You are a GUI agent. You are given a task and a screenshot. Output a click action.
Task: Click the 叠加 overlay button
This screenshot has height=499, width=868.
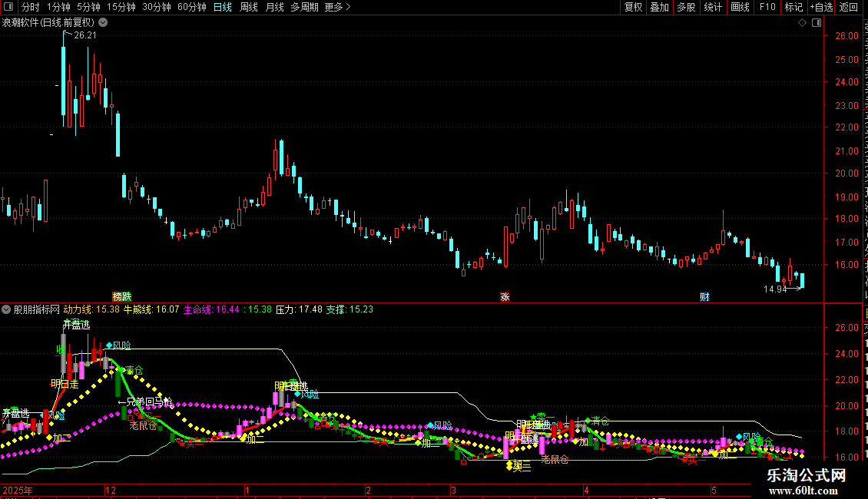(x=660, y=7)
